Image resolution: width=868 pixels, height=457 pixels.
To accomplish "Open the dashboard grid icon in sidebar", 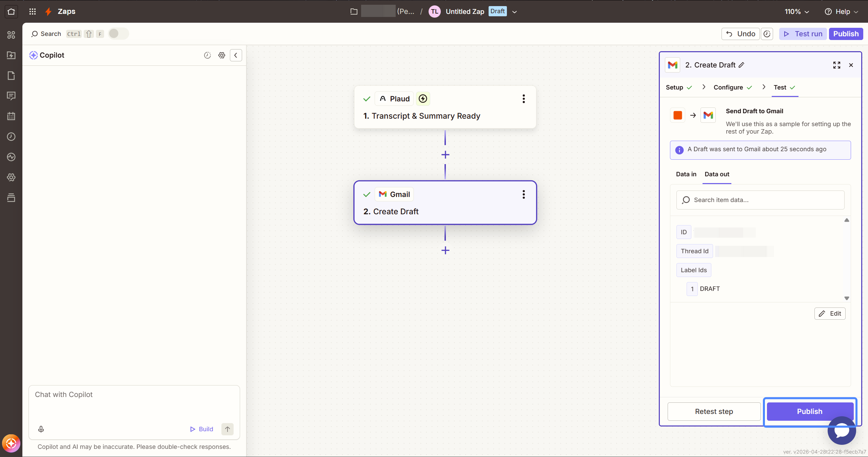I will pyautogui.click(x=11, y=35).
